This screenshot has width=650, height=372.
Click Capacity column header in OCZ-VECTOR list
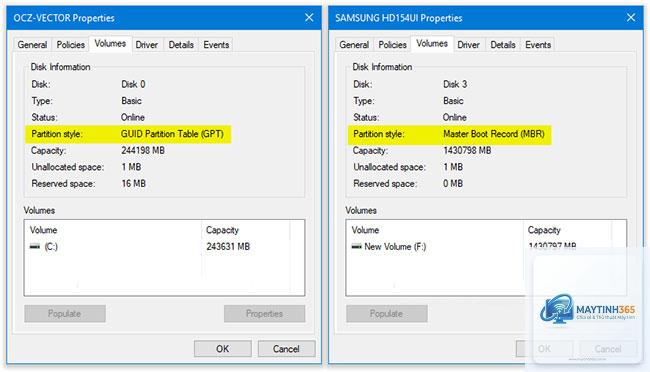245,230
